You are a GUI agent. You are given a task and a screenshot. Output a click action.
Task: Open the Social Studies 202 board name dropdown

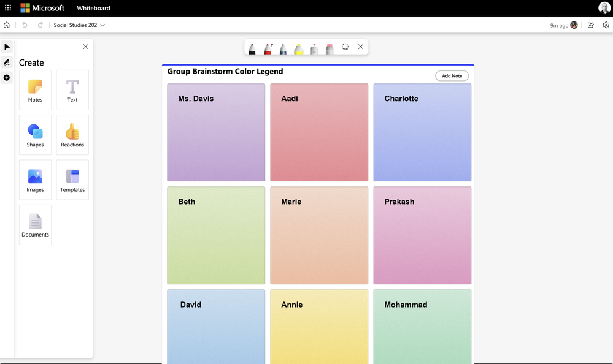pos(79,25)
